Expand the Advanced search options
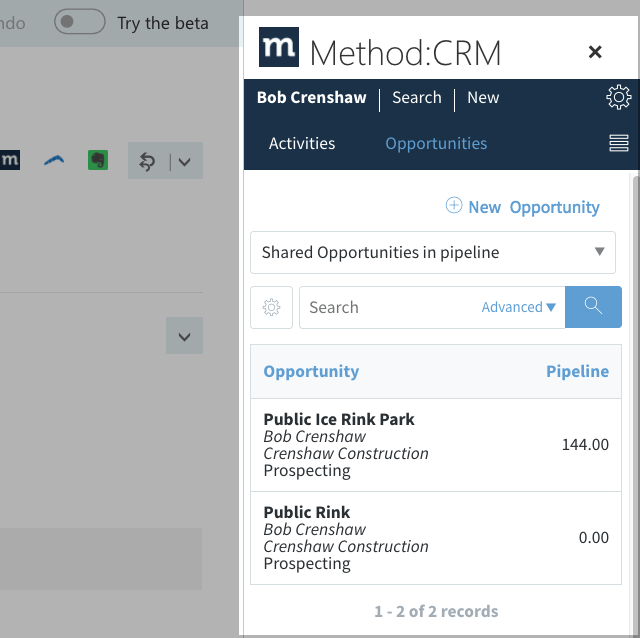 point(518,307)
